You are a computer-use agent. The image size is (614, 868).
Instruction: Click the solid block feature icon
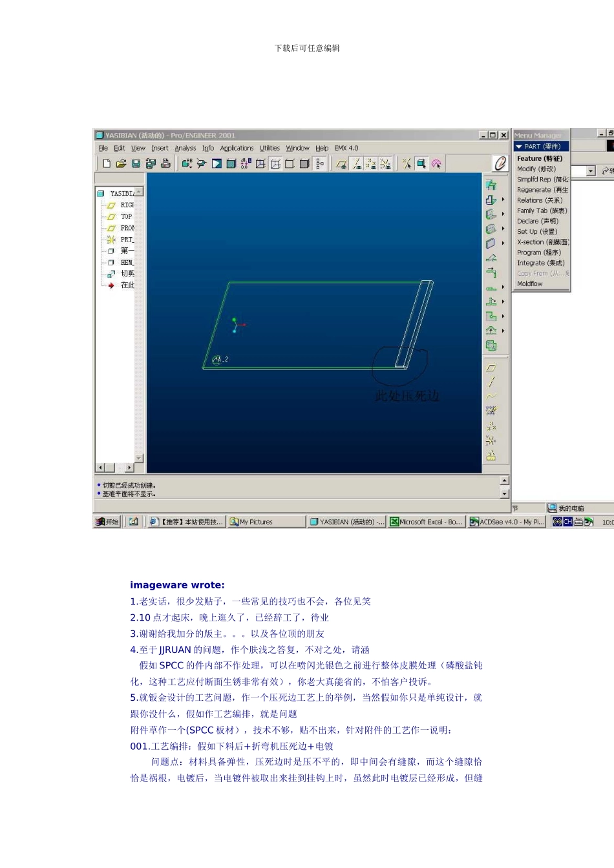[x=491, y=243]
